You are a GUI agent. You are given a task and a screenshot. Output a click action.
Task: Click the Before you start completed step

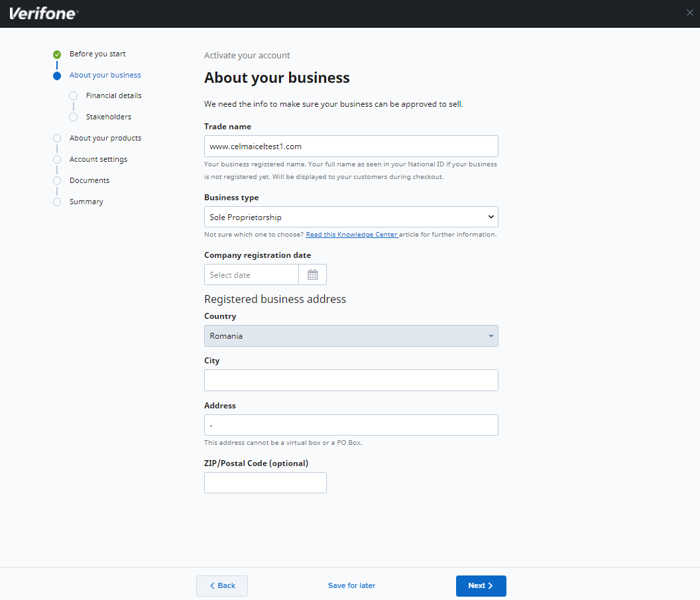tap(97, 54)
